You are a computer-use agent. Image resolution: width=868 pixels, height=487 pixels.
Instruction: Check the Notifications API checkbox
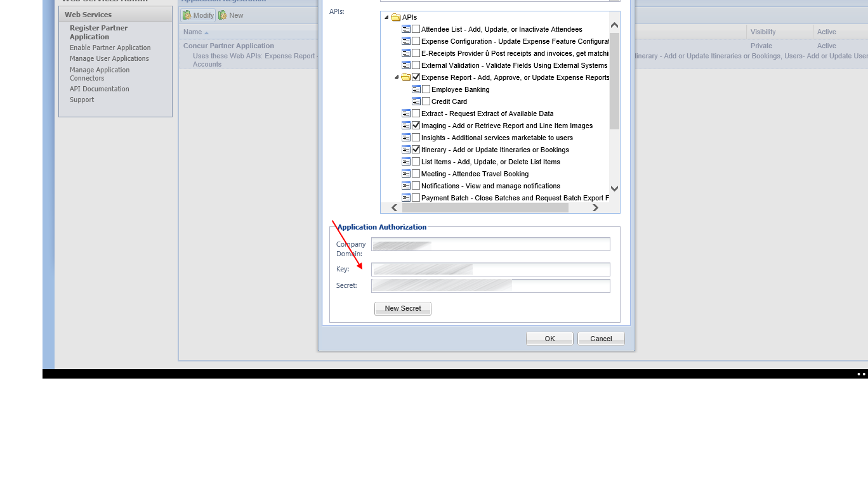click(416, 186)
